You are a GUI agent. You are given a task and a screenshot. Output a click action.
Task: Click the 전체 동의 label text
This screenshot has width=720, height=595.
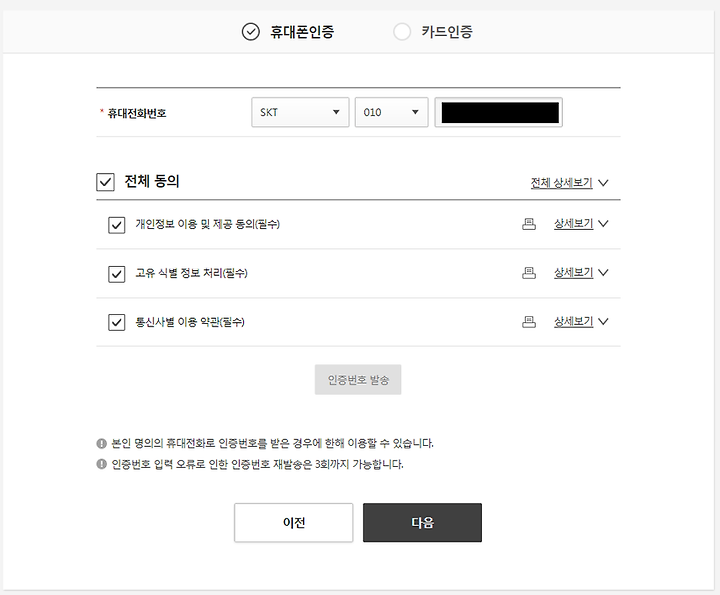click(x=152, y=181)
